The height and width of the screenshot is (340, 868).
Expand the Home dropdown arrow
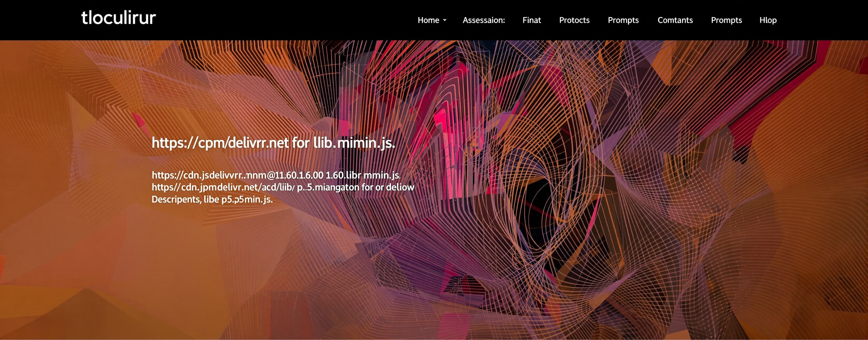(444, 20)
